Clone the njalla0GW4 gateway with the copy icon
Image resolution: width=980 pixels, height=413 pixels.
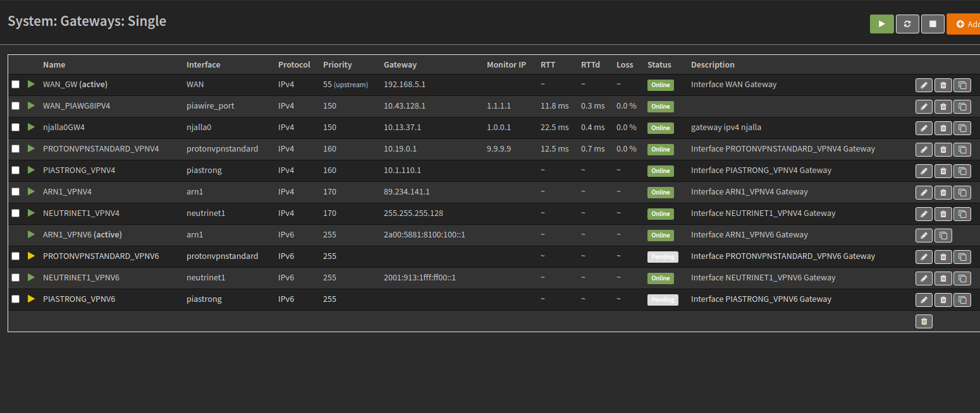click(x=962, y=128)
